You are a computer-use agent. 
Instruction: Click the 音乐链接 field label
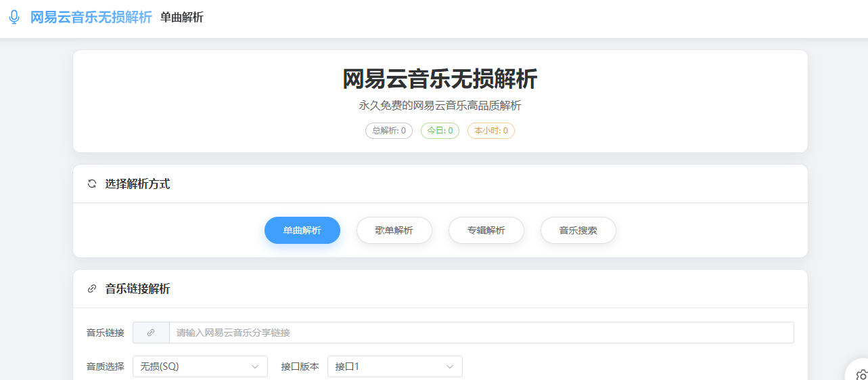tap(106, 333)
